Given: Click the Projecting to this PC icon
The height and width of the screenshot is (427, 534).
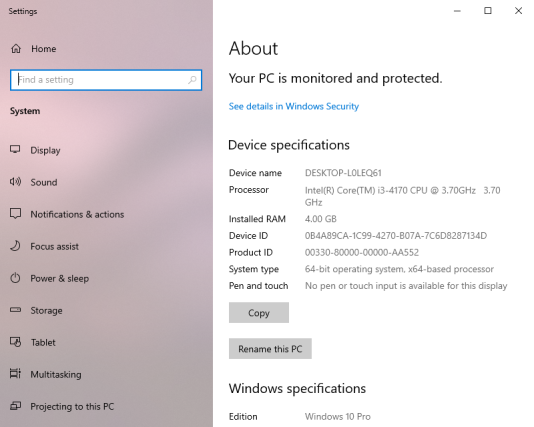Looking at the screenshot, I should click(15, 406).
